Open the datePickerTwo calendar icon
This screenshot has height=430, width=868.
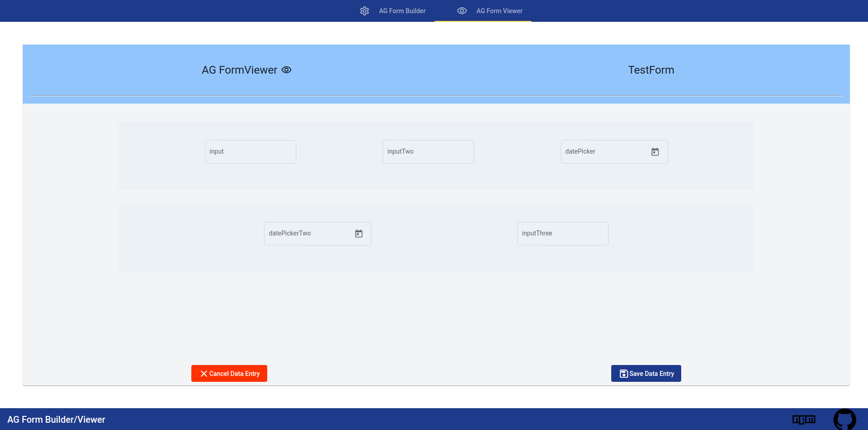[x=359, y=234]
